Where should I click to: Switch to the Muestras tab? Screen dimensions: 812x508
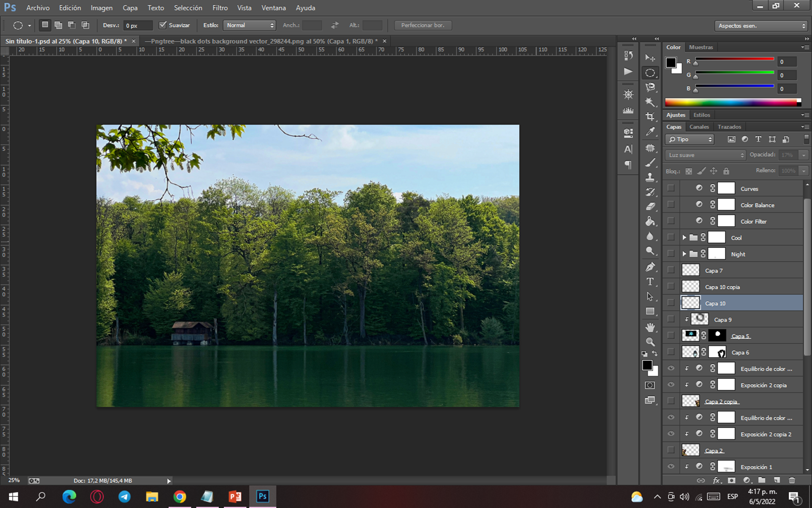click(x=701, y=47)
